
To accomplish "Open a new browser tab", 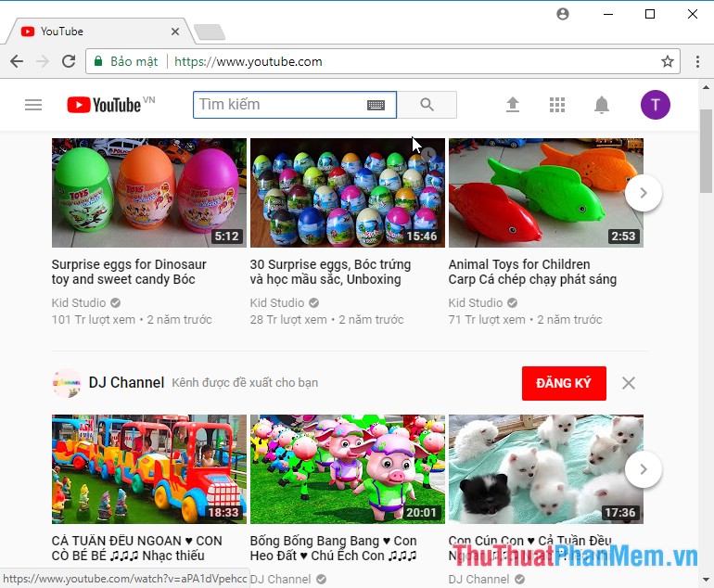I will (210, 32).
